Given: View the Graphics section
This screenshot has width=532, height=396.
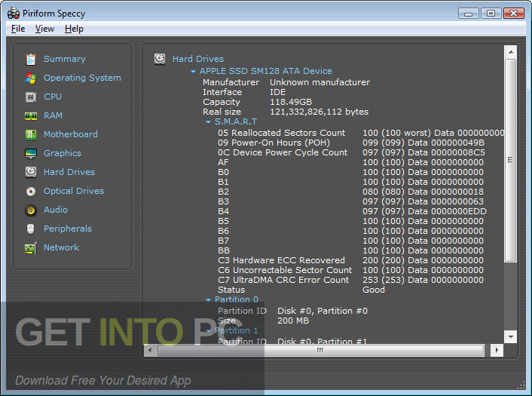Looking at the screenshot, I should [x=63, y=153].
